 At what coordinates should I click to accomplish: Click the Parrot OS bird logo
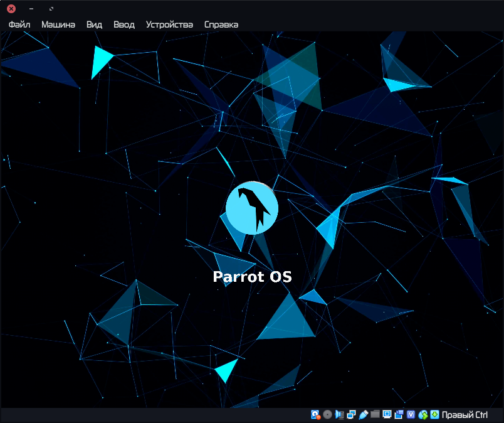252,208
